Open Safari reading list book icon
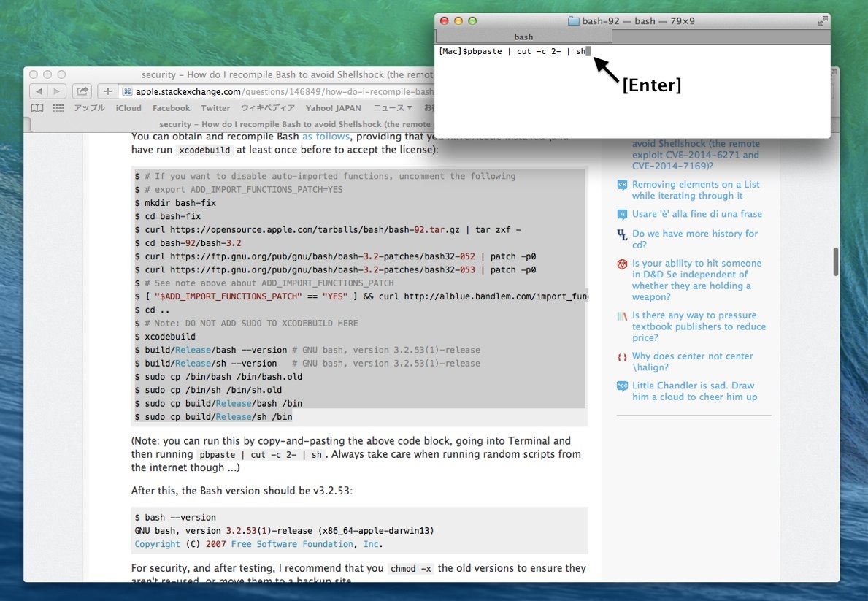This screenshot has width=868, height=601. pyautogui.click(x=37, y=108)
